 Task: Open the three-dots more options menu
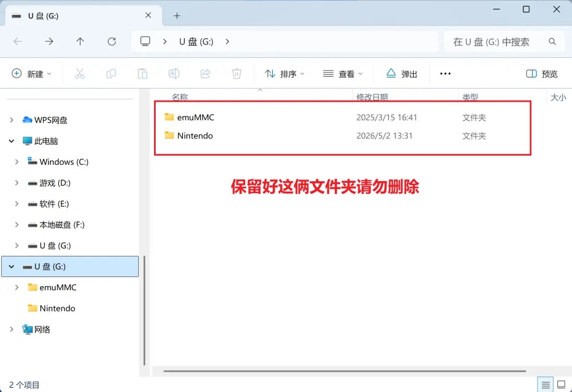tap(445, 74)
